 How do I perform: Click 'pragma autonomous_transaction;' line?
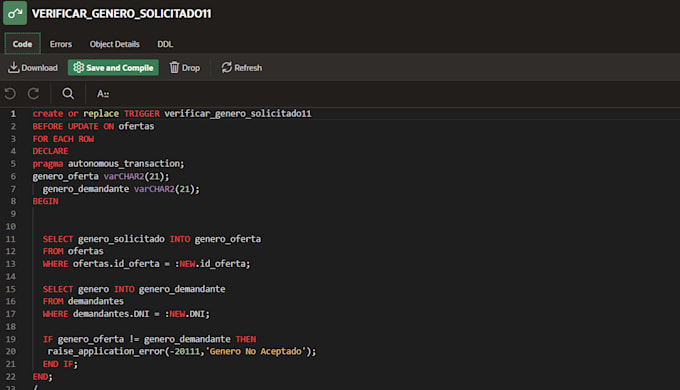point(108,164)
